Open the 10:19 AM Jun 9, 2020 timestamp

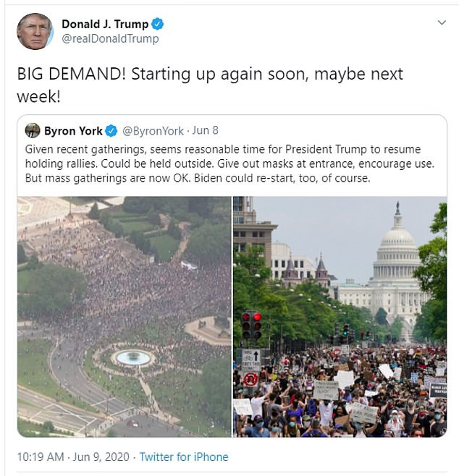coord(73,457)
